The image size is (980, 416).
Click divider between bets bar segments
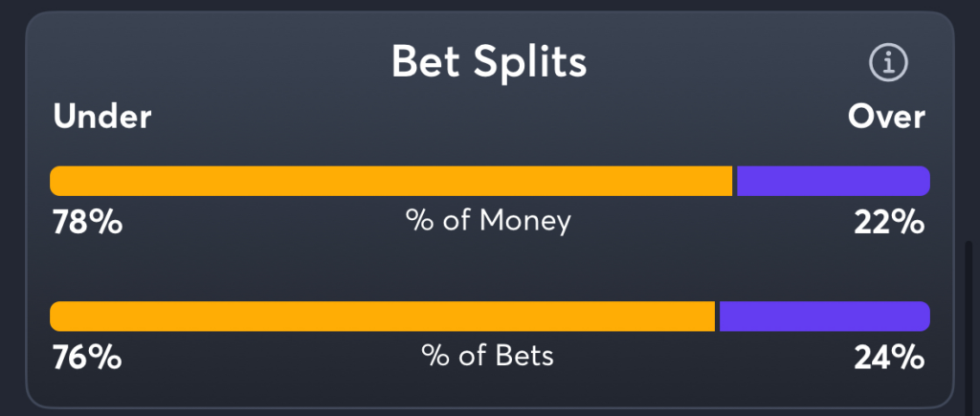tap(718, 317)
